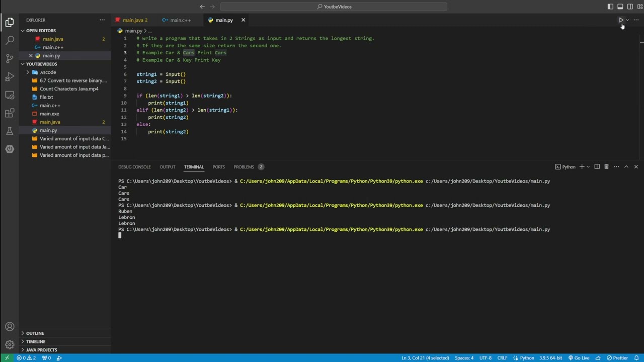Open the Source Control view
This screenshot has width=644, height=362.
[10, 59]
